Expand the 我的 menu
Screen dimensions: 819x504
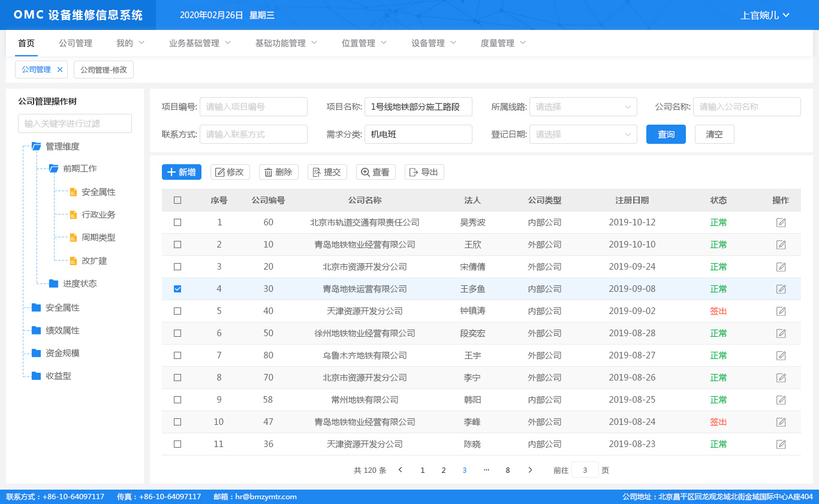tap(131, 43)
